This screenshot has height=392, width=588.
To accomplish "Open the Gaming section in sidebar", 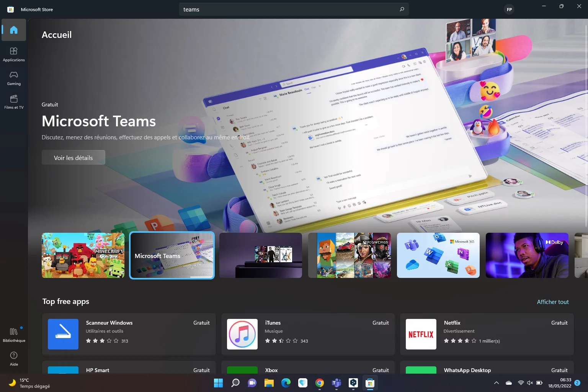I will tap(14, 78).
